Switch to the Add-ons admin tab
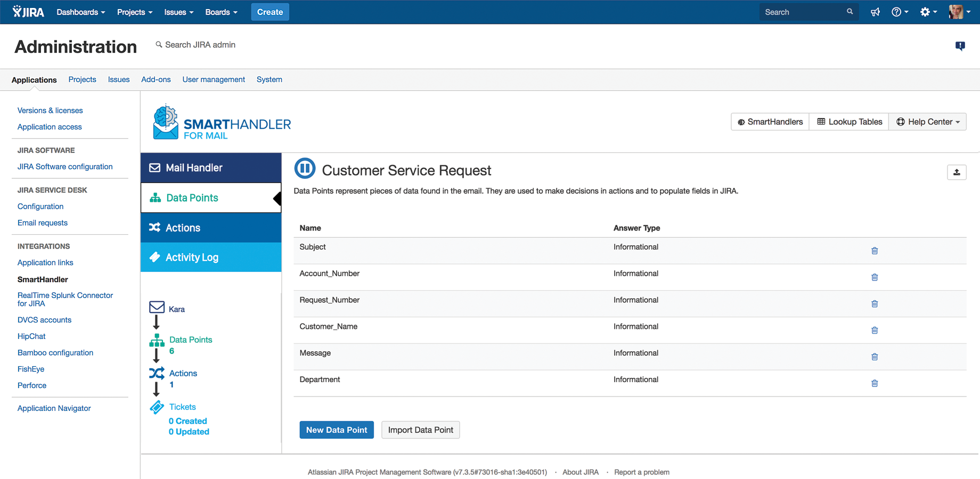 pos(156,79)
